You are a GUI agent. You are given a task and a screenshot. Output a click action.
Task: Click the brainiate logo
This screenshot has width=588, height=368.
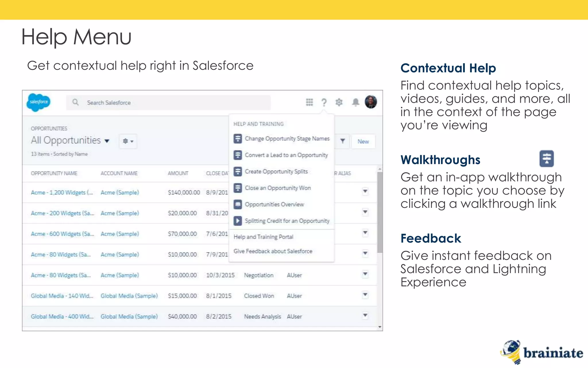pos(542,352)
